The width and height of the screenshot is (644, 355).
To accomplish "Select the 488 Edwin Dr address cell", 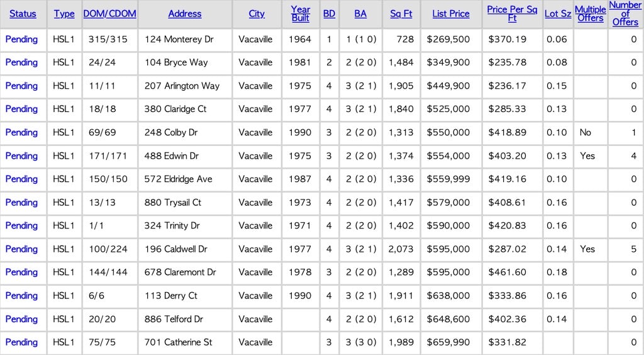I will click(171, 155).
